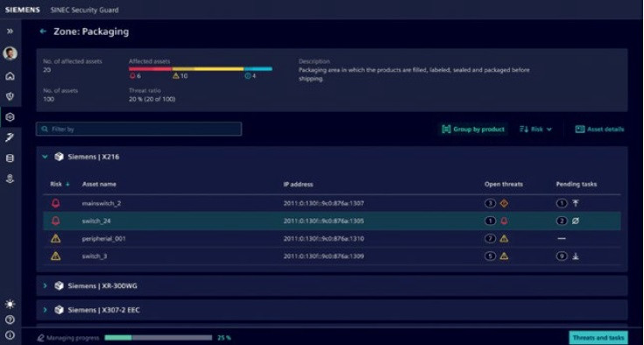Click red critical segment of Affected assets bar

pos(151,69)
